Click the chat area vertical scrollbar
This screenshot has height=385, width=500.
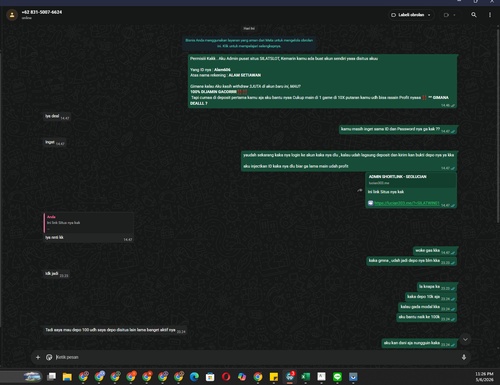[x=498, y=127]
